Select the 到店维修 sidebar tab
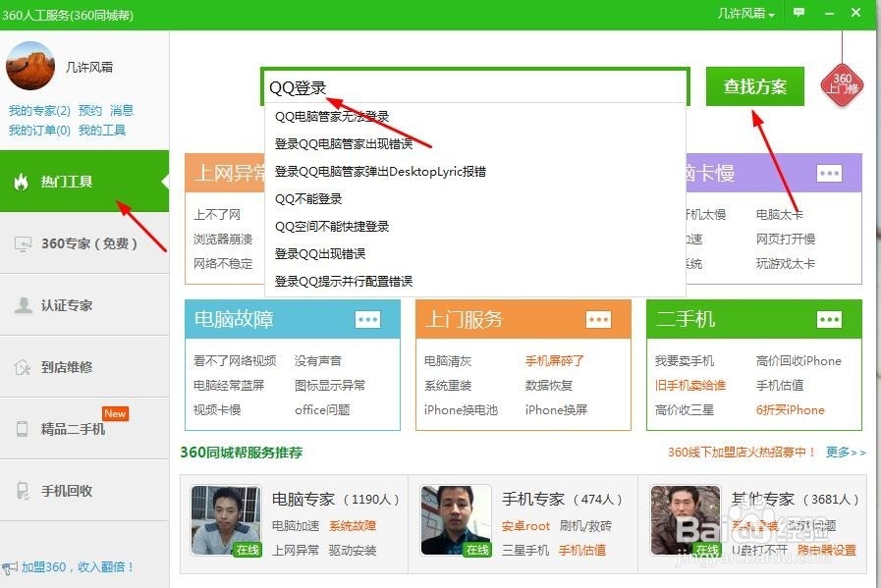This screenshot has height=588, width=881. 84,367
